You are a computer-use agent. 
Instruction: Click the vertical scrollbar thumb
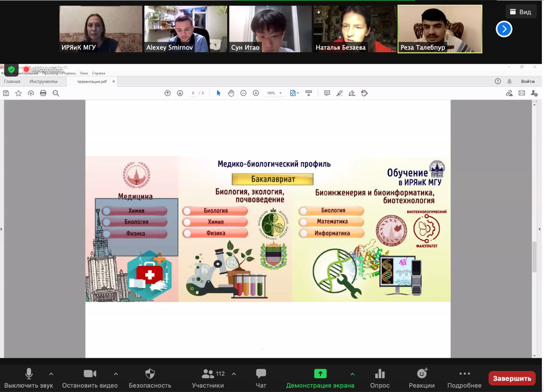pyautogui.click(x=534, y=257)
